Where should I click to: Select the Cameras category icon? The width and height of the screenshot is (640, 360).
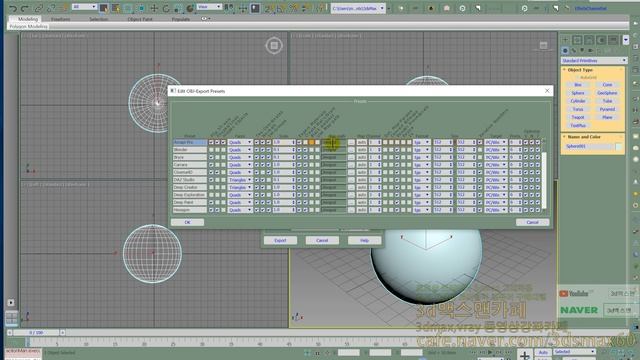tap(590, 50)
